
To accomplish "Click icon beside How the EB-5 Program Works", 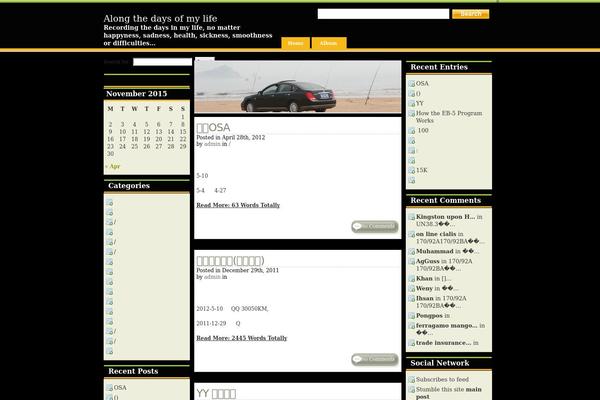I will [412, 113].
